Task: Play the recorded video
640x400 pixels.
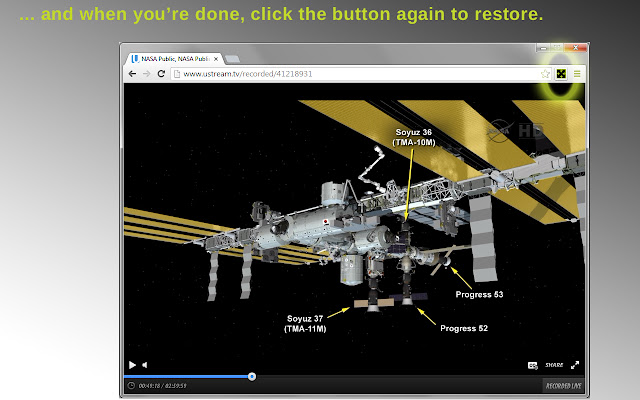Action: (132, 365)
